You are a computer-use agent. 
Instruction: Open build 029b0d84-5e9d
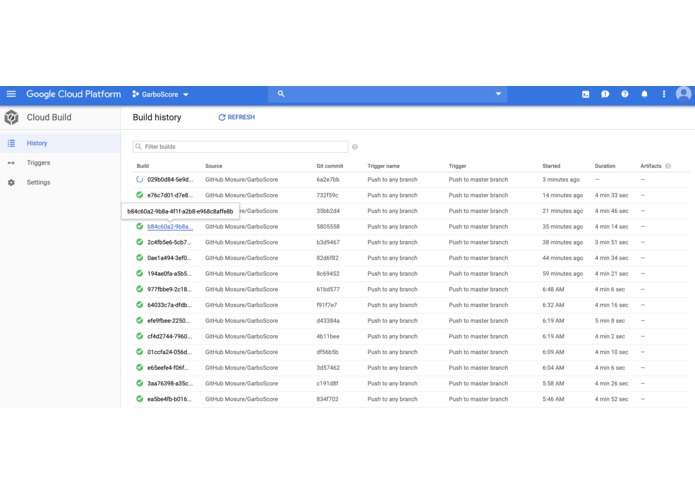(170, 179)
